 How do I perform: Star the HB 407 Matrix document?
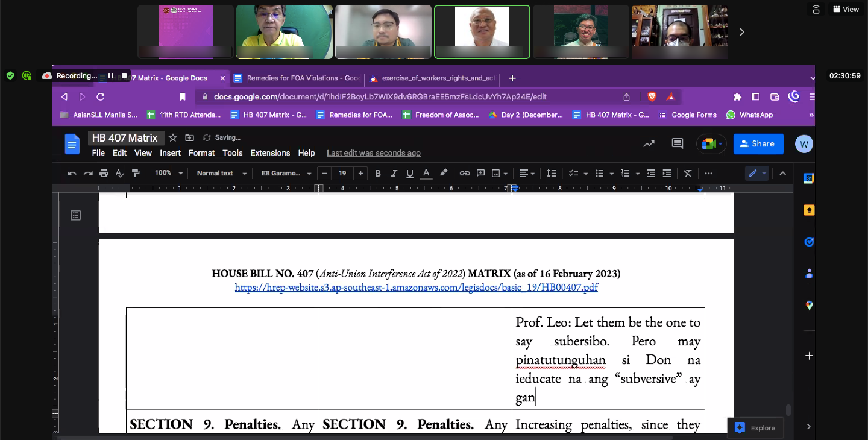pos(173,138)
